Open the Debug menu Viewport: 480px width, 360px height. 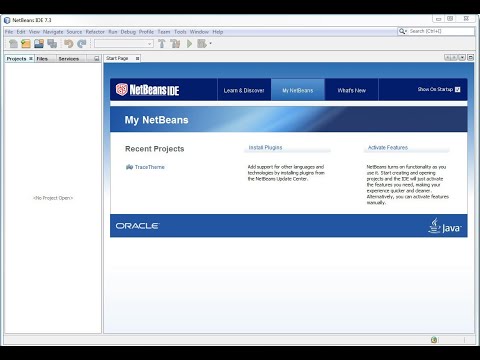coord(128,32)
